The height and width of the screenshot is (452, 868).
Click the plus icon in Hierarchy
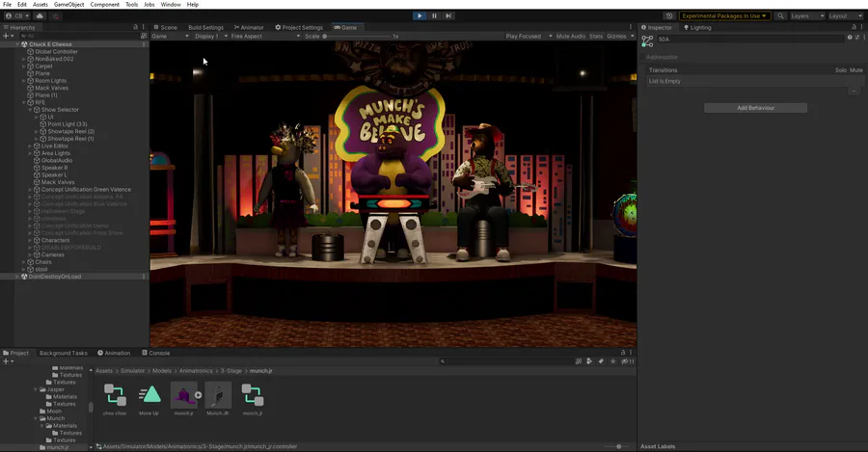coord(5,36)
